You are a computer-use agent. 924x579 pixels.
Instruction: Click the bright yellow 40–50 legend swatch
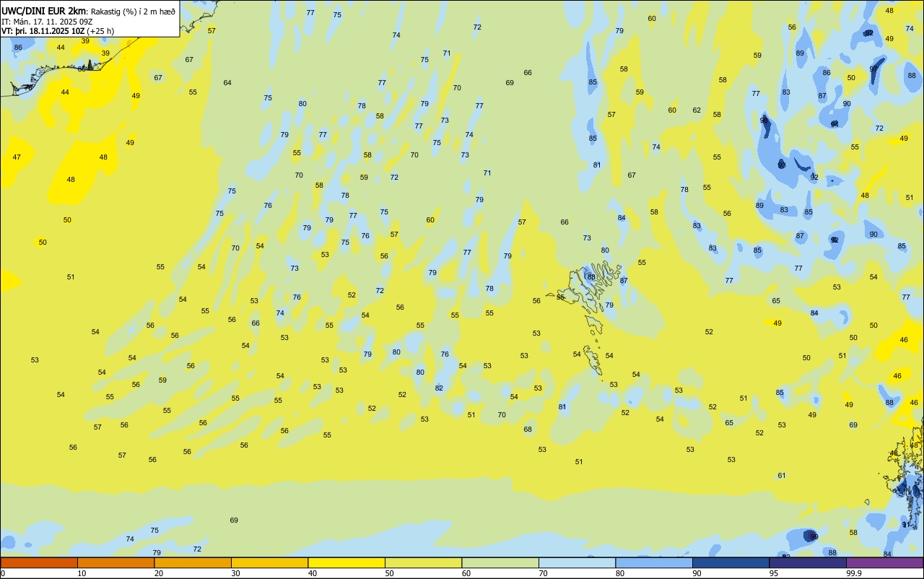pos(346,562)
